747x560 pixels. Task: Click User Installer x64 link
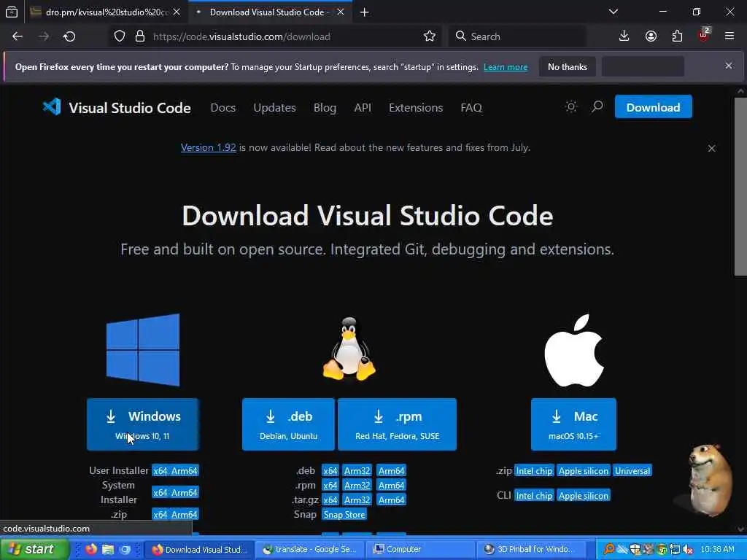point(160,470)
